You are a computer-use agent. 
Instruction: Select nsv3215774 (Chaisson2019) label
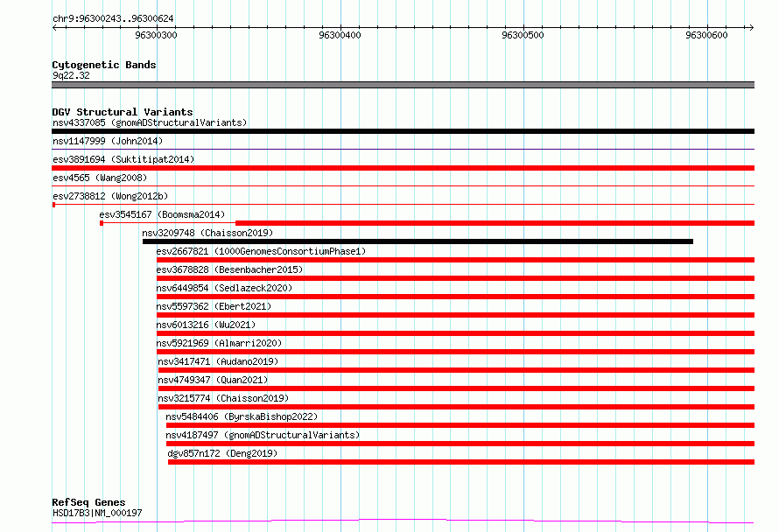pos(223,398)
